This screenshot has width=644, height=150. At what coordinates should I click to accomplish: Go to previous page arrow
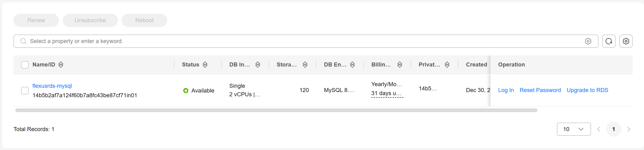pyautogui.click(x=599, y=129)
